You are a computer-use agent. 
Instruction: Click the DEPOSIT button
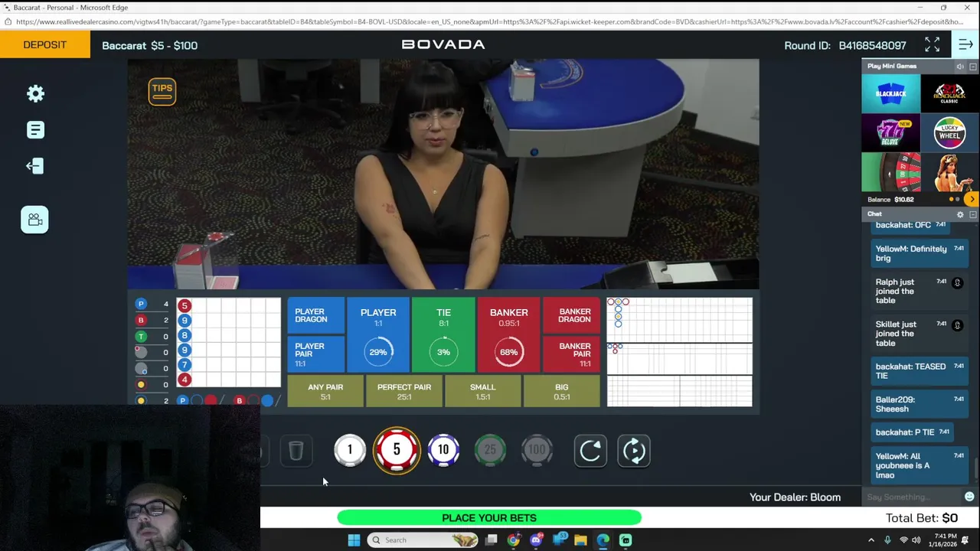click(44, 44)
